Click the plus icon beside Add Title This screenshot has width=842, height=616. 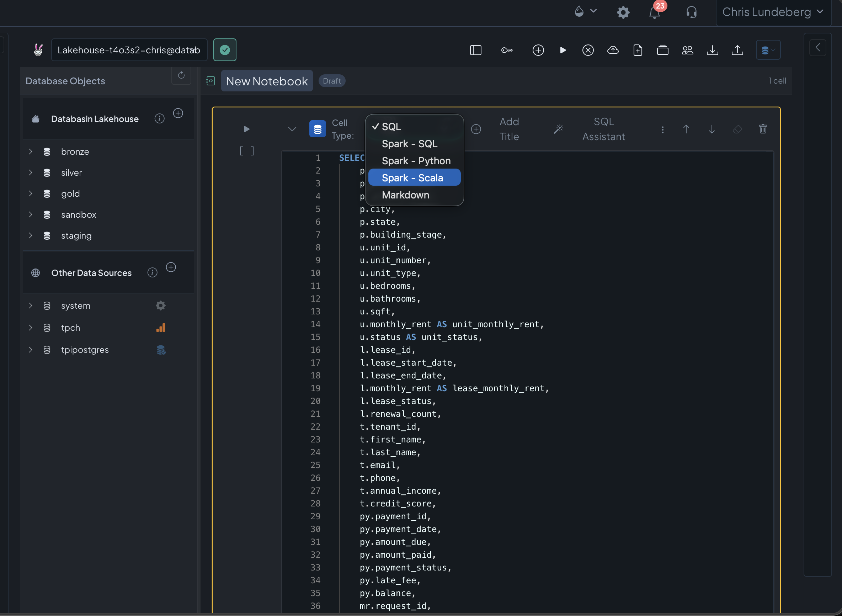pyautogui.click(x=476, y=129)
